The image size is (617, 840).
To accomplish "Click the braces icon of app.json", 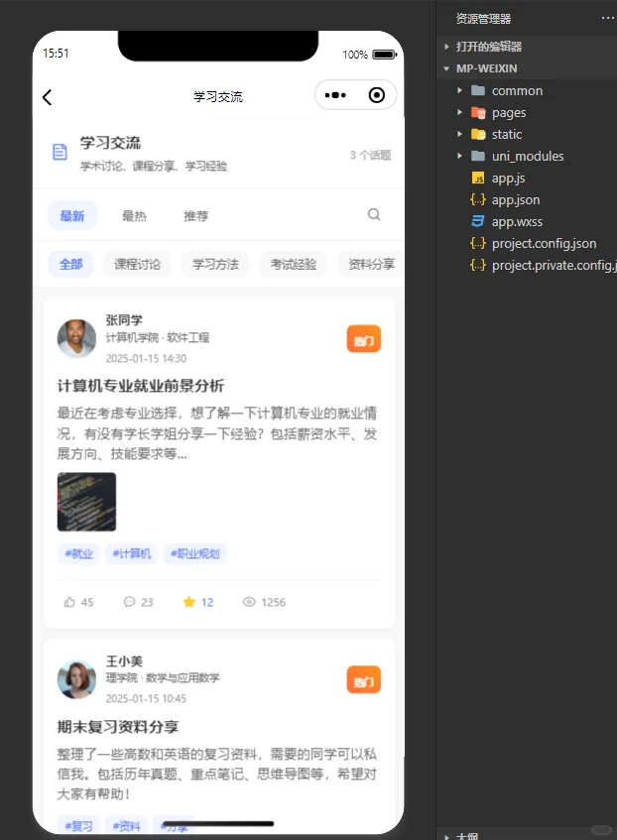I will [477, 199].
